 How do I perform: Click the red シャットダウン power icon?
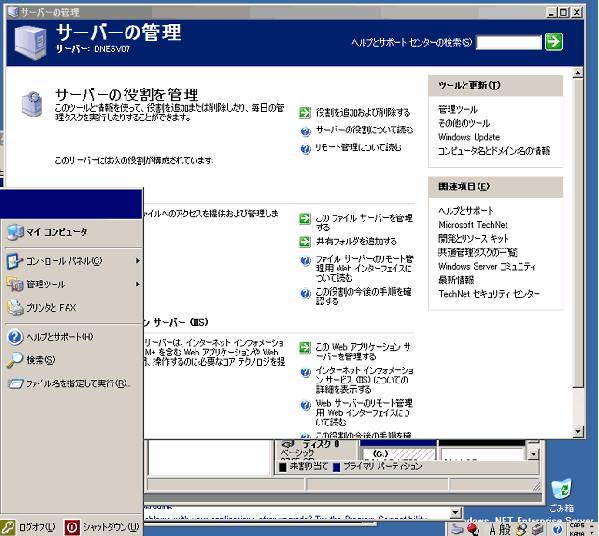[x=71, y=527]
